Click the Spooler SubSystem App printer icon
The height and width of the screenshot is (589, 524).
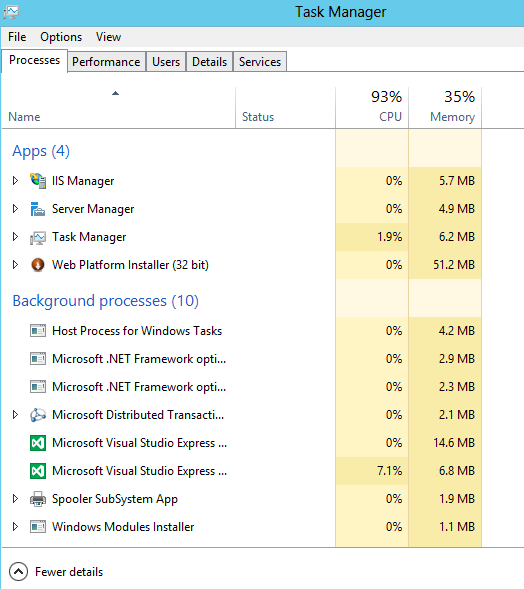(38, 499)
